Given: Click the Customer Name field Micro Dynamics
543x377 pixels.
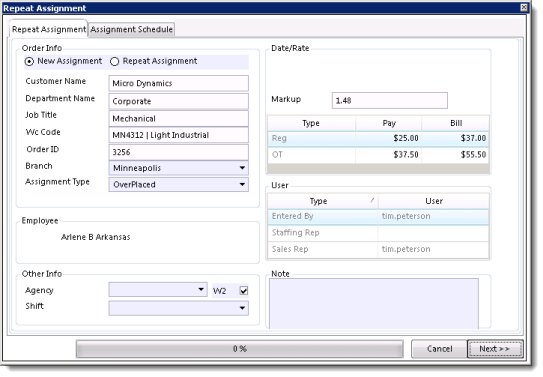Looking at the screenshot, I should 178,83.
